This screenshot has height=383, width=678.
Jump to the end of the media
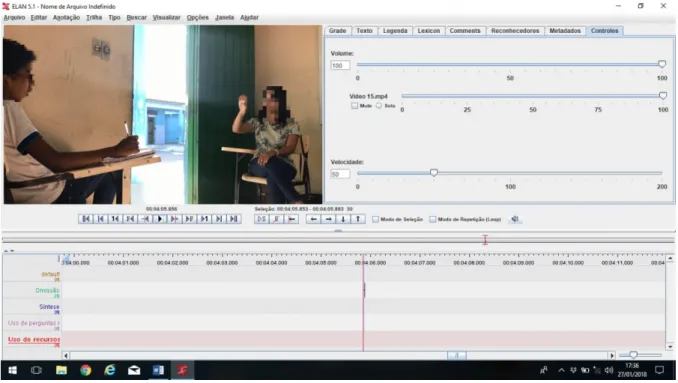tap(234, 219)
